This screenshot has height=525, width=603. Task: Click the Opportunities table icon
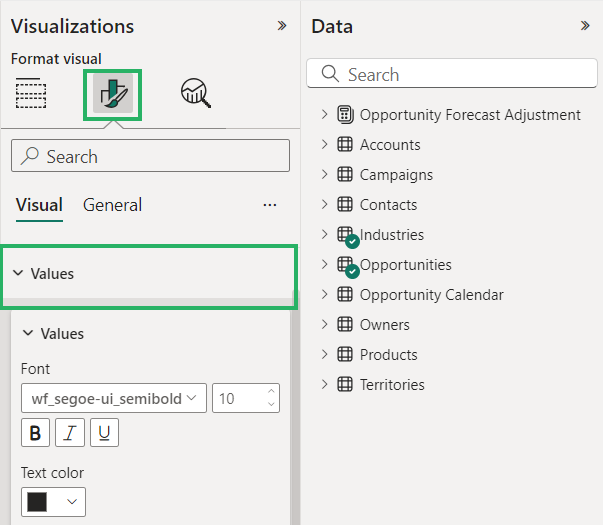pyautogui.click(x=345, y=265)
